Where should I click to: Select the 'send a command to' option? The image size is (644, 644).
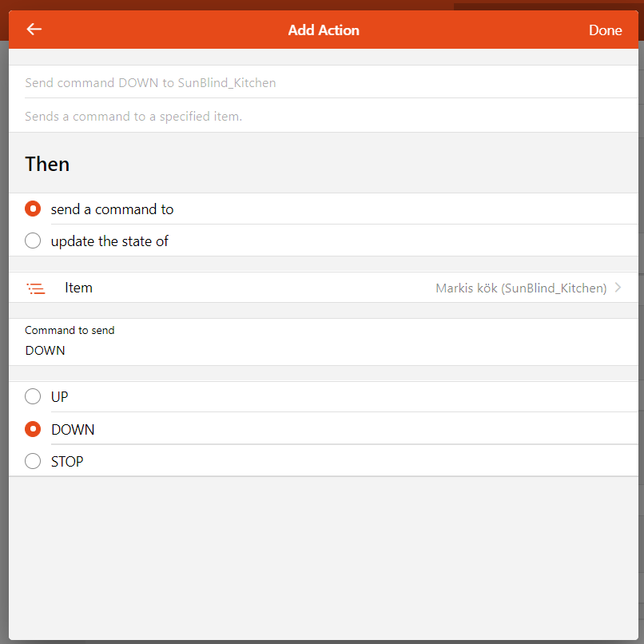tap(33, 209)
